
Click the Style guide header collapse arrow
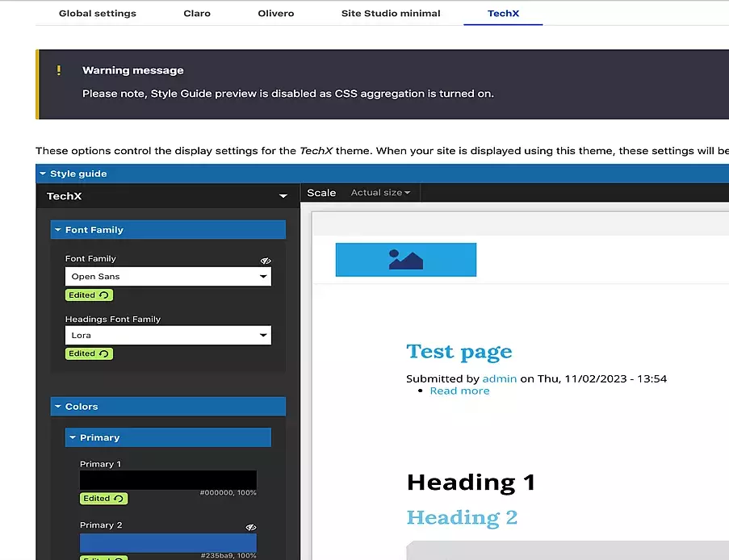tap(44, 173)
